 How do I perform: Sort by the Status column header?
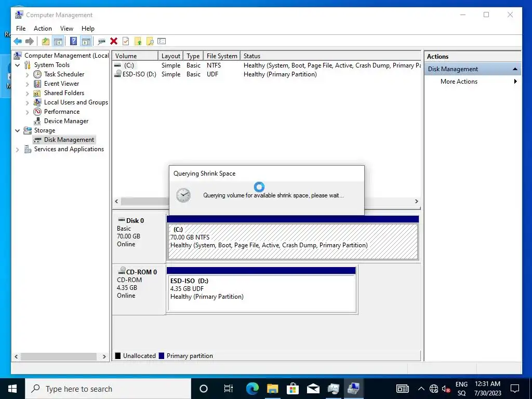(x=331, y=56)
